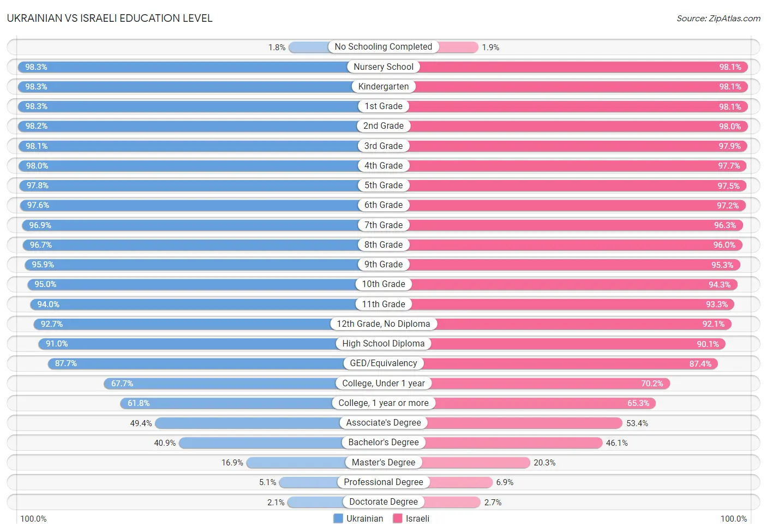Toggle the Israeli series legend label
The image size is (767, 532).
point(417,518)
